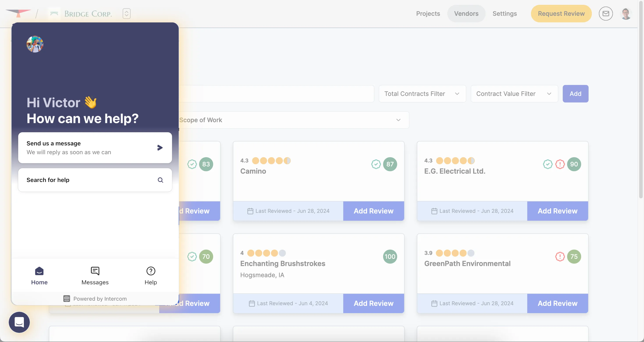The image size is (644, 342).
Task: Expand the Contract Value Filter dropdown
Action: point(514,94)
